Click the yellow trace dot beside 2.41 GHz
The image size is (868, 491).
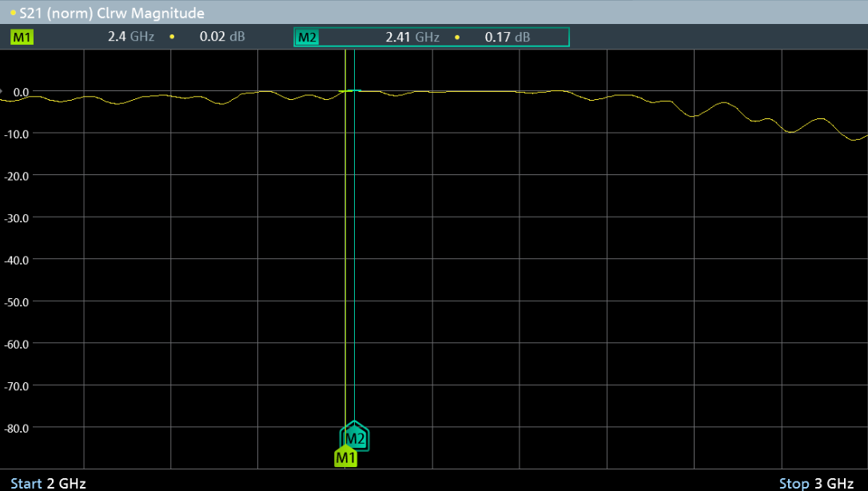click(x=457, y=37)
